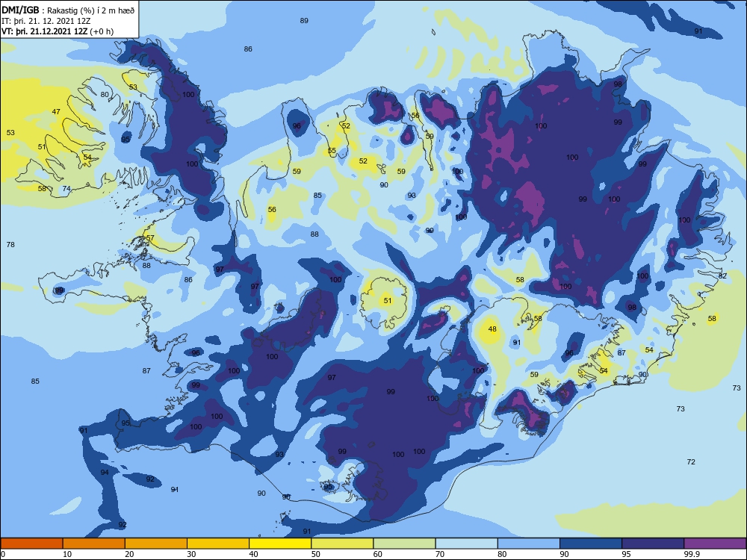Screen dimensions: 747x560
Task: Click the humidity value '48' in yellow area
Action: (492, 329)
